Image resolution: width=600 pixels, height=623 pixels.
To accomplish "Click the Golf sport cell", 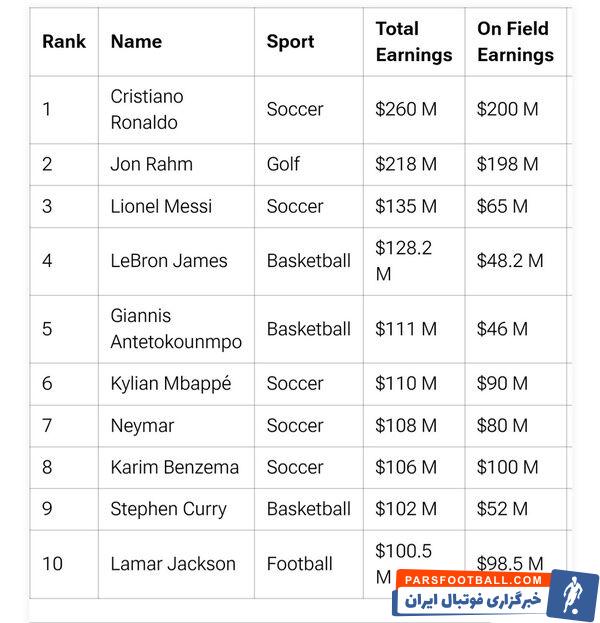I will [x=283, y=164].
